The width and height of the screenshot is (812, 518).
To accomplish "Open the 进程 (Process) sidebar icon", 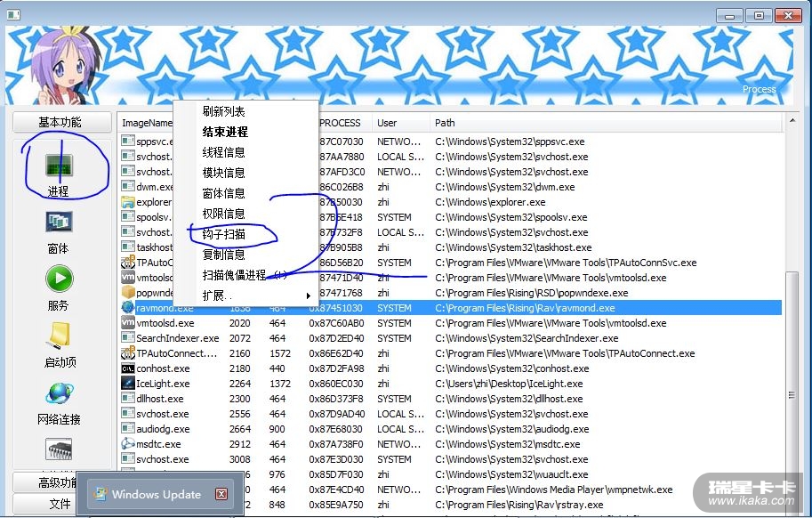I will pyautogui.click(x=59, y=166).
